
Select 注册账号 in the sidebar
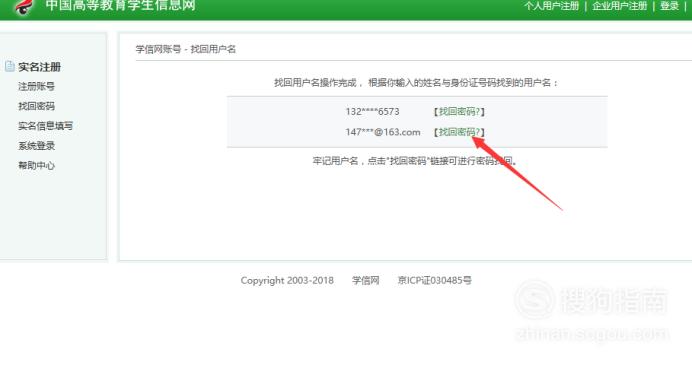[36, 86]
